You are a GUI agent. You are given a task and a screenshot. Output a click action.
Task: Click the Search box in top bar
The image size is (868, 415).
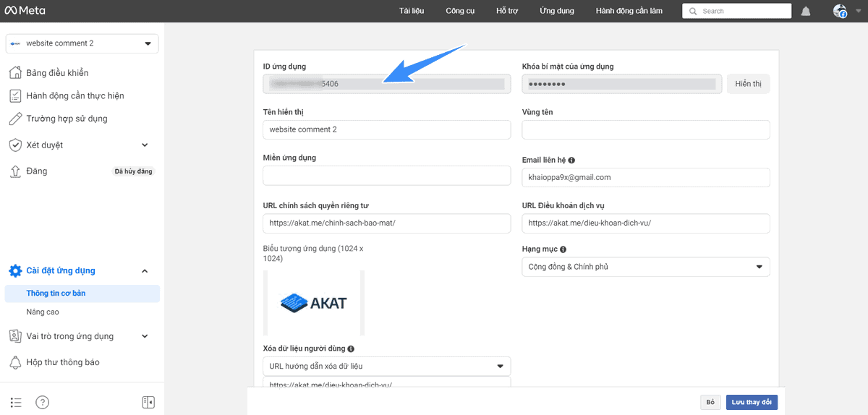(x=736, y=11)
